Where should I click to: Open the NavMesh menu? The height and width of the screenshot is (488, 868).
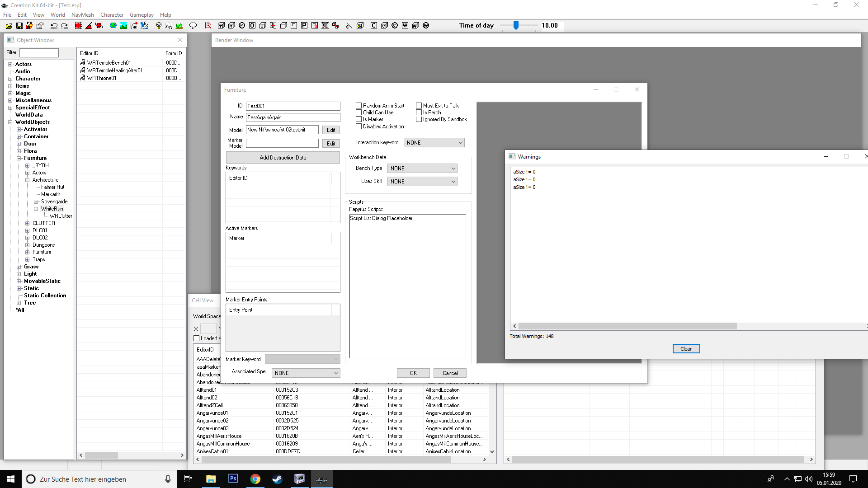click(82, 15)
